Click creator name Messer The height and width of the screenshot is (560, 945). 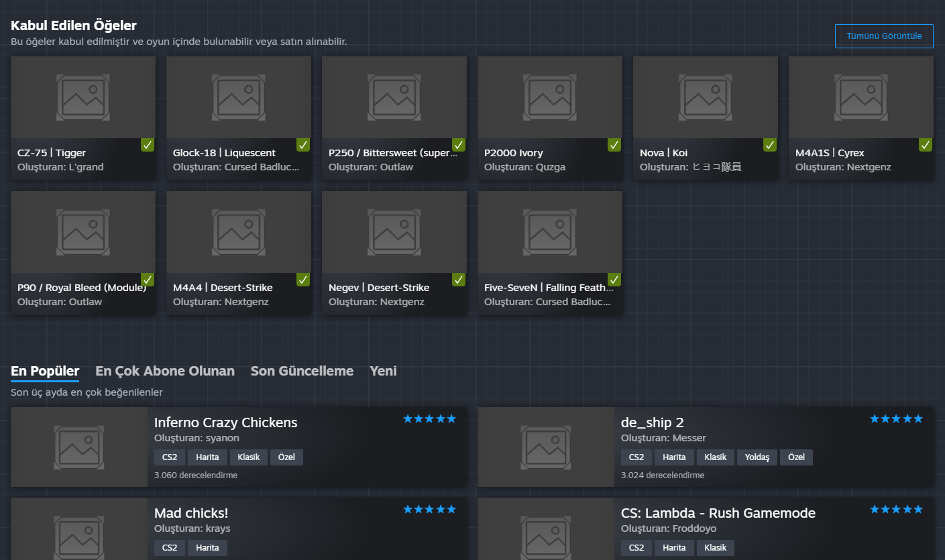tap(689, 438)
